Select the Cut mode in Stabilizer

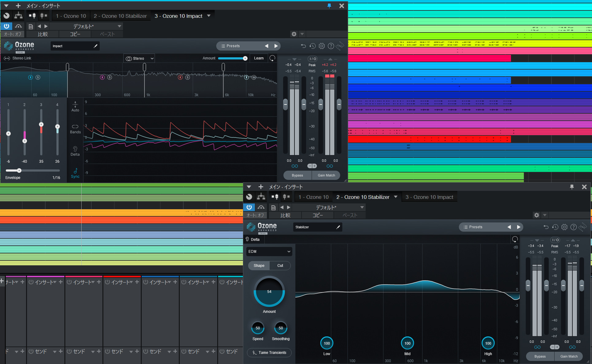point(280,266)
